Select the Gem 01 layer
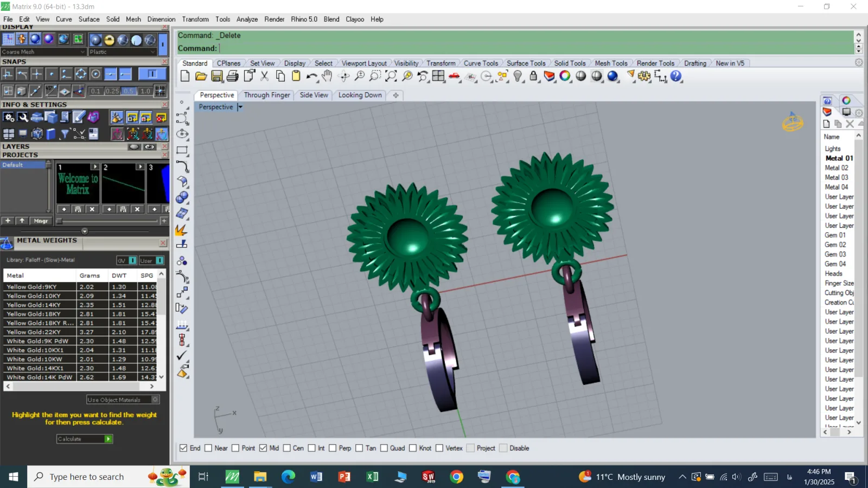The width and height of the screenshot is (868, 488). [x=835, y=235]
